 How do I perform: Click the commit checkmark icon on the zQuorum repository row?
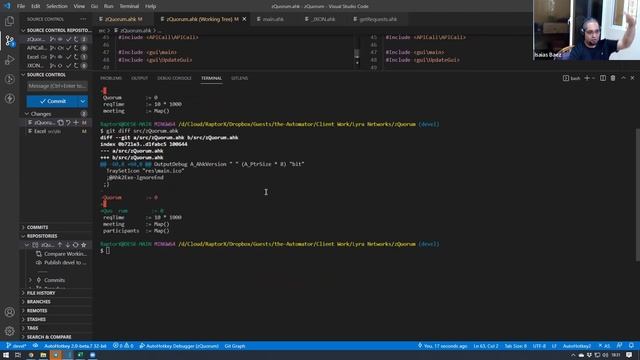click(69, 39)
